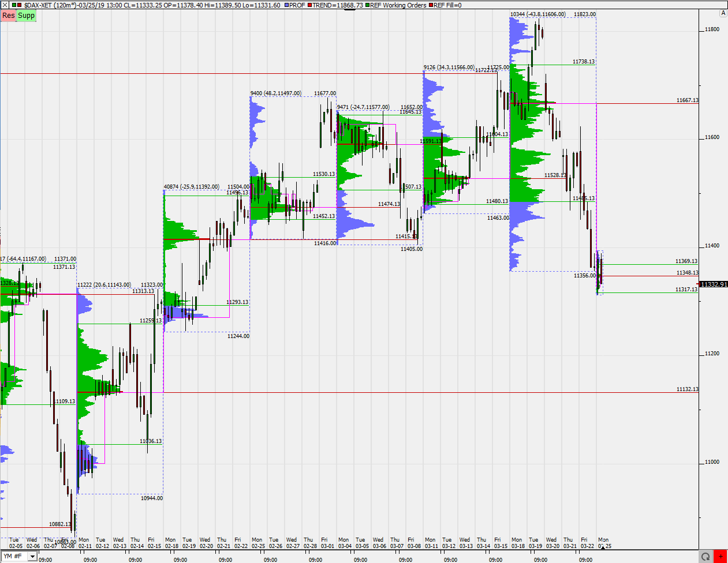The height and width of the screenshot is (563, 728).
Task: Click the Thu 02-14 date label
Action: pos(137,543)
